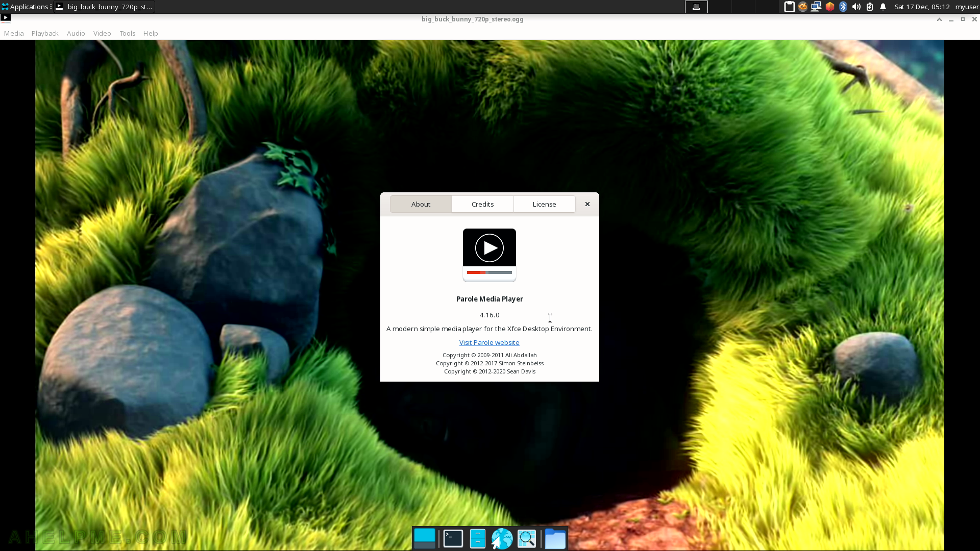Image resolution: width=980 pixels, height=551 pixels.
Task: Open the Video menu
Action: tap(102, 33)
